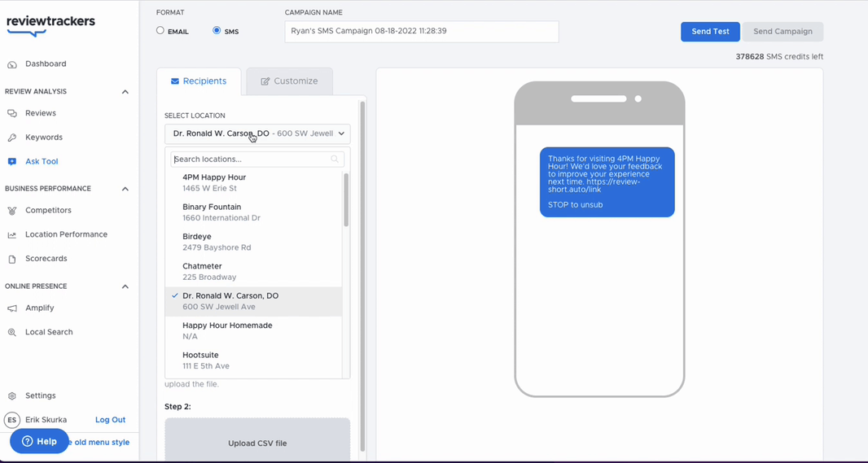Select the Hootsuite location

click(x=253, y=360)
